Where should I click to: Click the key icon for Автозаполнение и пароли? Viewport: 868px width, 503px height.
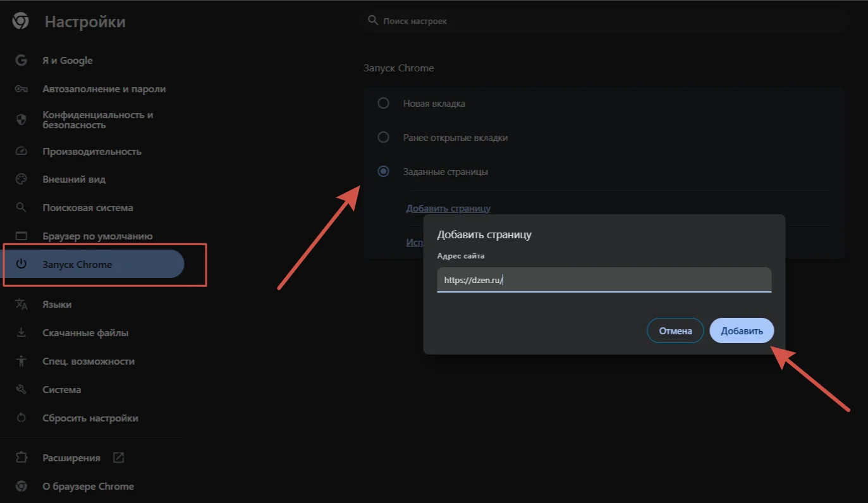pos(21,89)
